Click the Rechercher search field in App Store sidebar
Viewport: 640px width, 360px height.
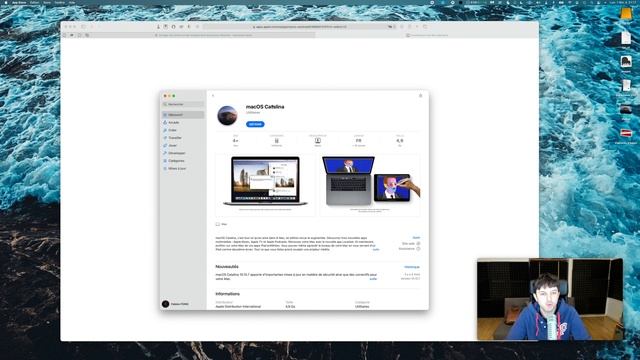click(x=183, y=104)
